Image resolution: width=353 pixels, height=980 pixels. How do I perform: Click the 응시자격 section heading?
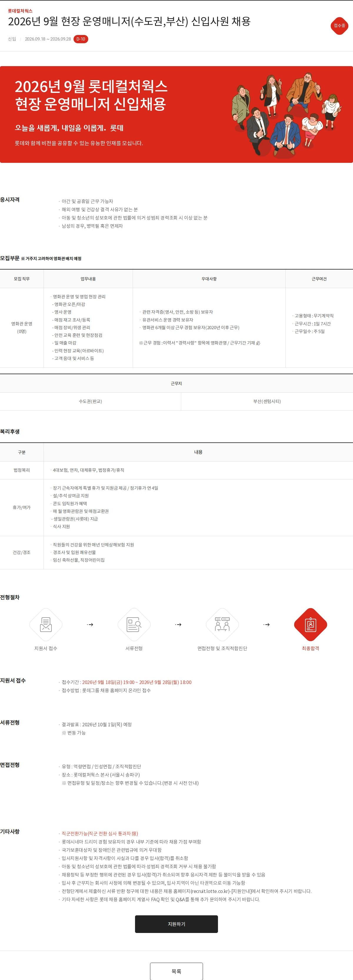pyautogui.click(x=10, y=200)
